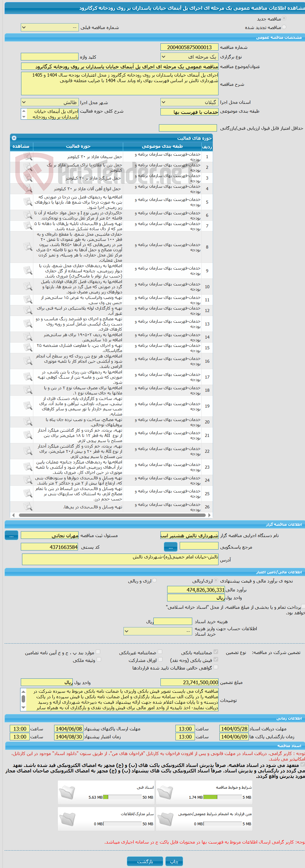Expand the شهر محل اجرا dropdown

point(50,102)
